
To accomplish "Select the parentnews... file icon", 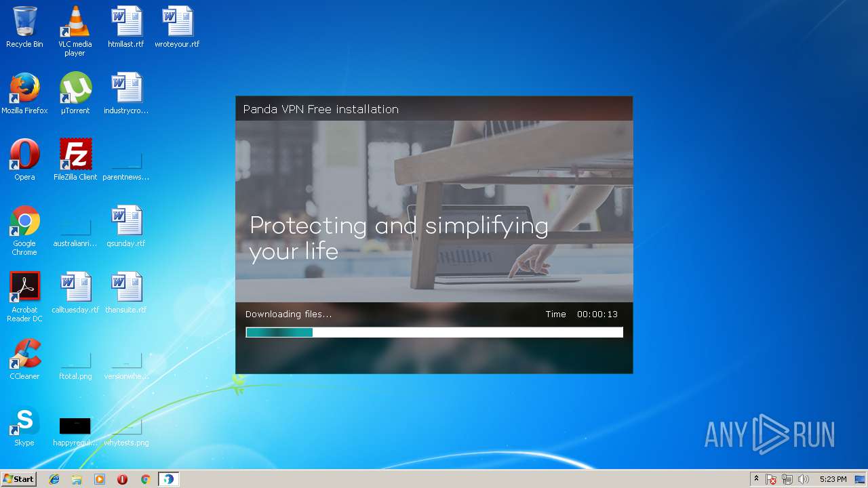I will pos(126,166).
